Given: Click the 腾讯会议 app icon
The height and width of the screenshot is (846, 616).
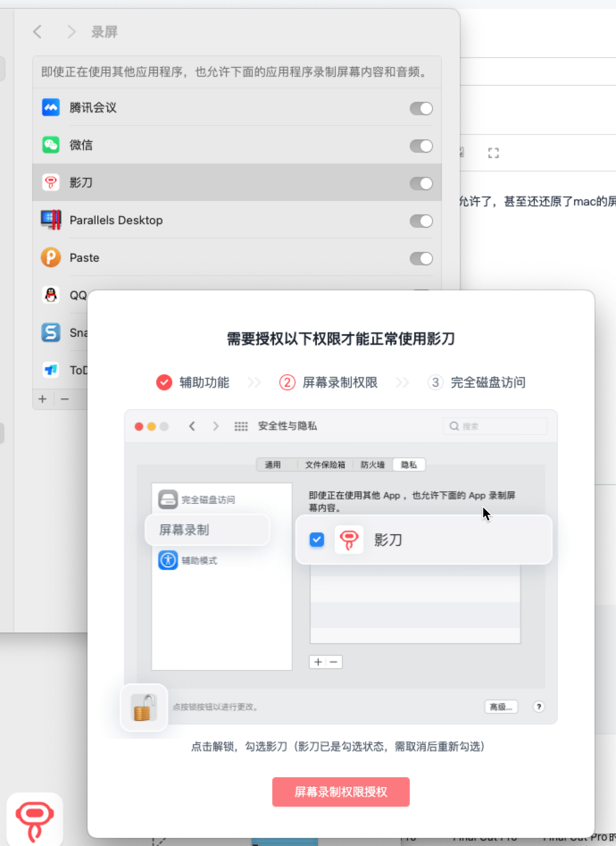Looking at the screenshot, I should [x=51, y=108].
